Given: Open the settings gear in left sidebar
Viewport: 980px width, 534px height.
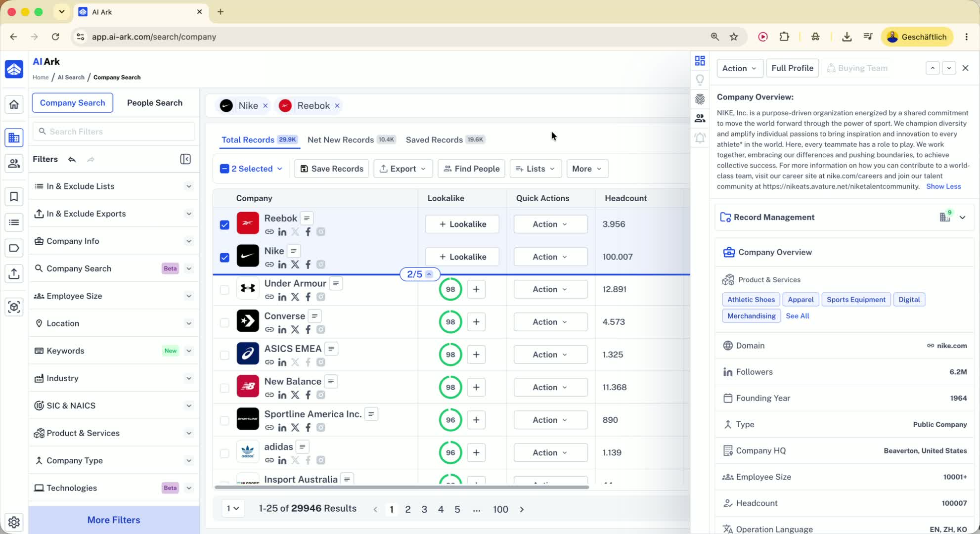Looking at the screenshot, I should click(14, 522).
